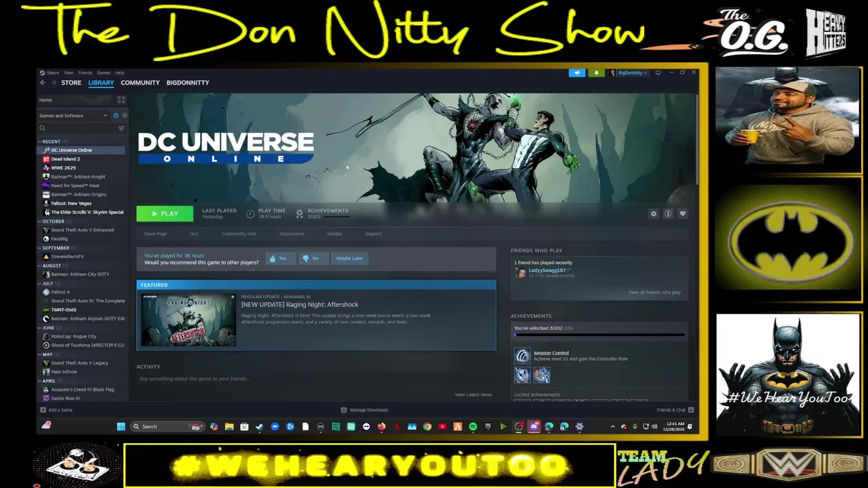This screenshot has height=488, width=868.
Task: Choose Maybe Later on recommendation prompt
Action: tap(349, 258)
